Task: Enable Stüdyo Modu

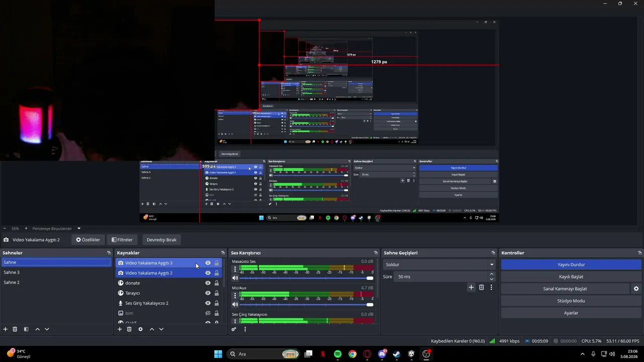Action: (571, 301)
